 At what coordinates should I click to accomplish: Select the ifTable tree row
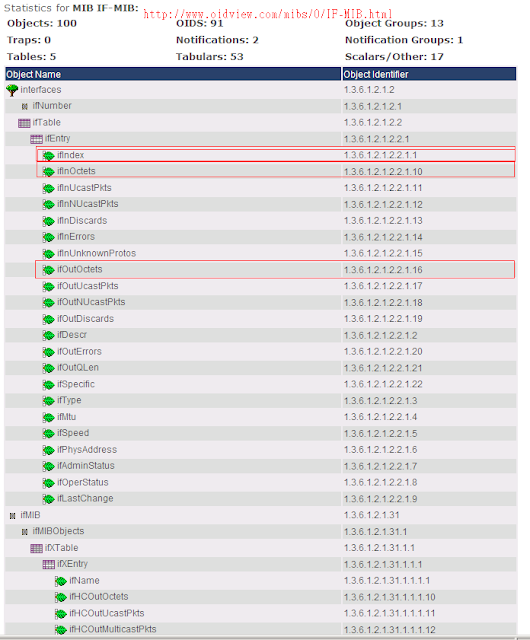[x=261, y=122]
